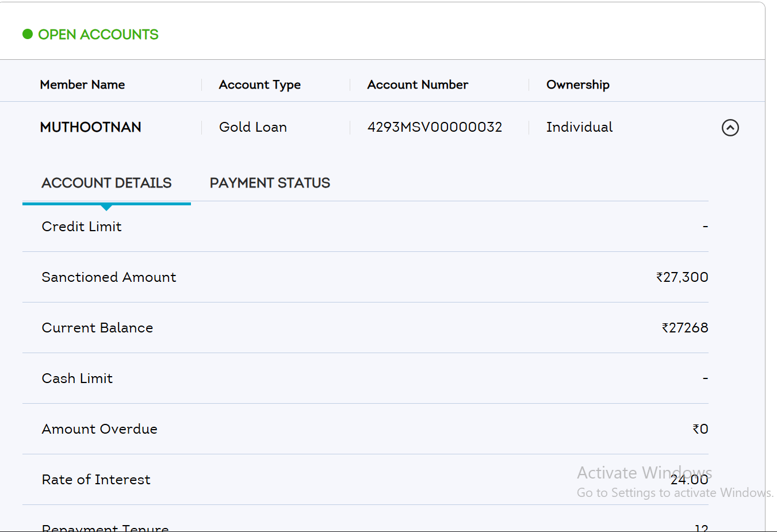Image resolution: width=777 pixels, height=532 pixels.
Task: Click the Account Type column header
Action: (259, 85)
